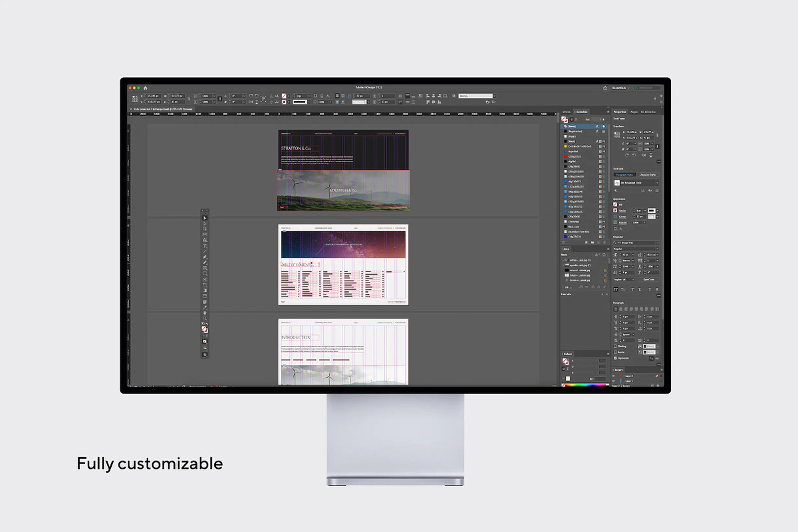Image resolution: width=798 pixels, height=532 pixels.
Task: Select the Selection tool in the floating toolbox
Action: click(x=205, y=218)
